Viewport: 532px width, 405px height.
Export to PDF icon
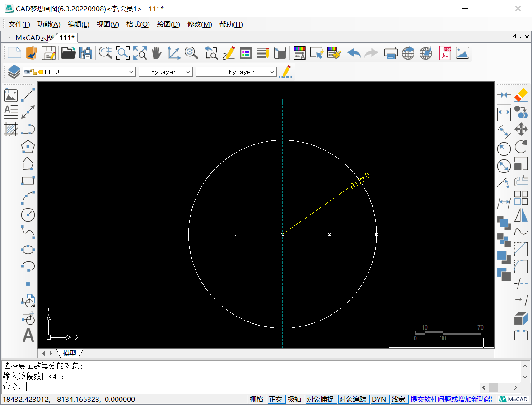point(445,53)
